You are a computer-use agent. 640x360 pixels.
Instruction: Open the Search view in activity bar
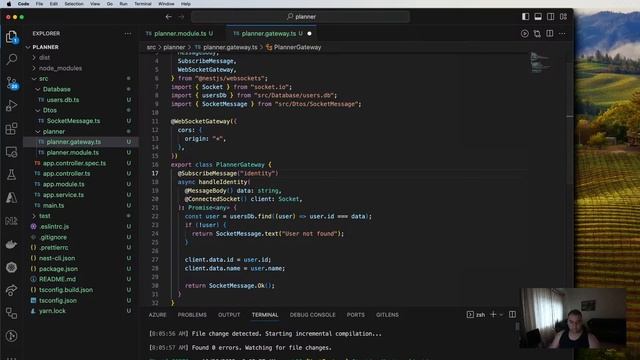[11, 60]
